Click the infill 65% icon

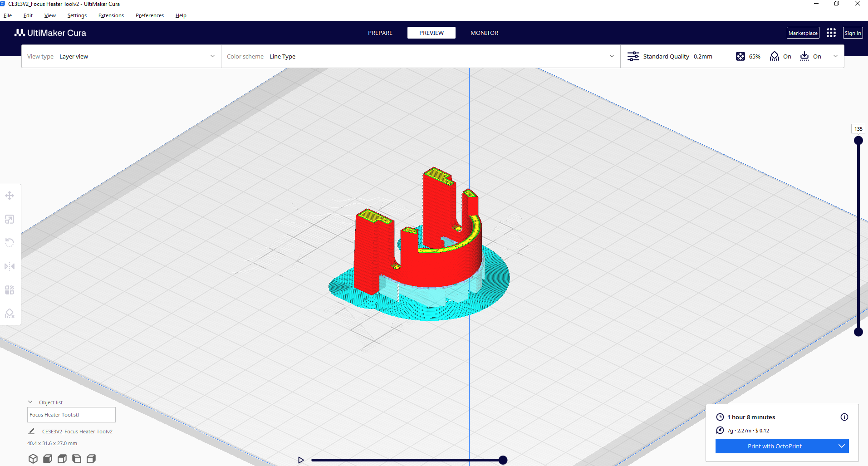[740, 56]
